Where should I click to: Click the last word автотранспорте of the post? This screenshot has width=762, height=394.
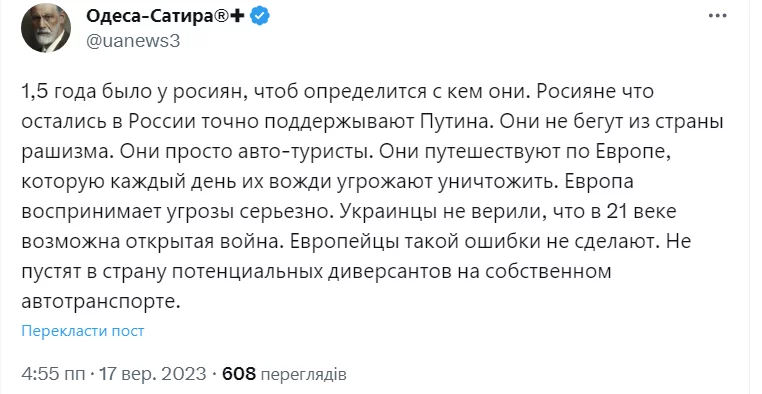tap(101, 302)
